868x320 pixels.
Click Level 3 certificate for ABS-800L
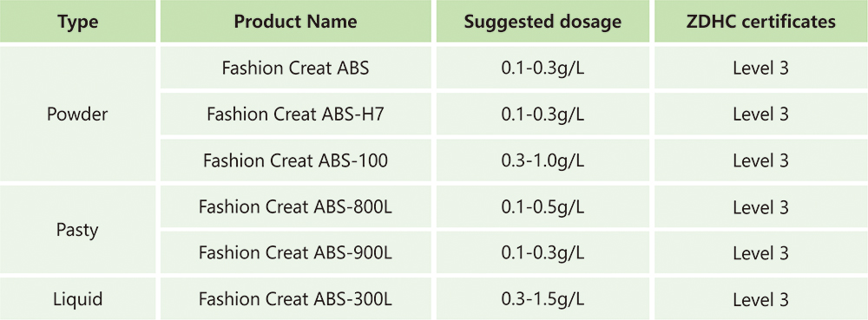point(761,206)
